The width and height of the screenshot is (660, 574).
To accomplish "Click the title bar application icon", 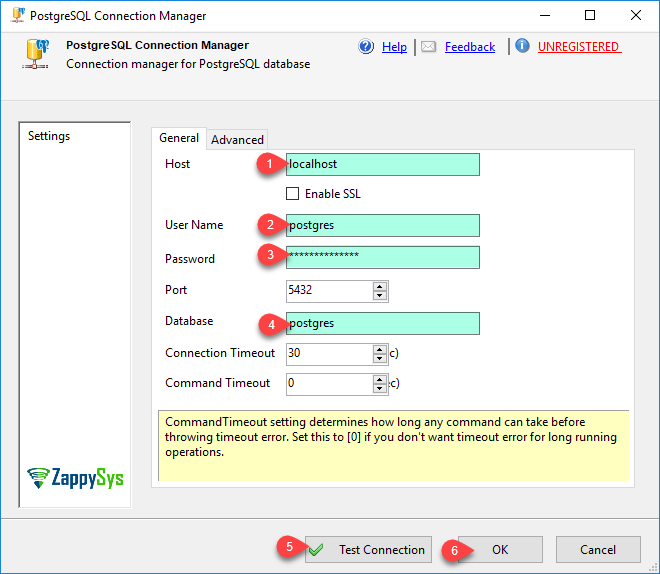I will tap(18, 15).
